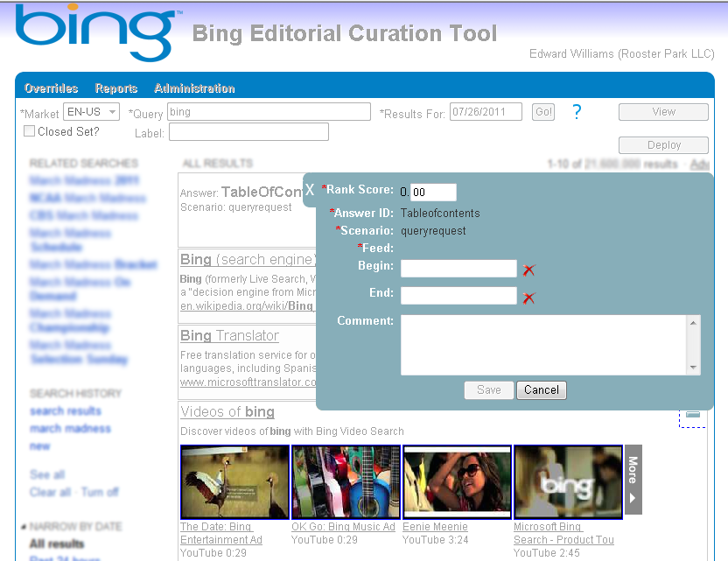
Task: Click the Rank Score input field
Action: (433, 193)
